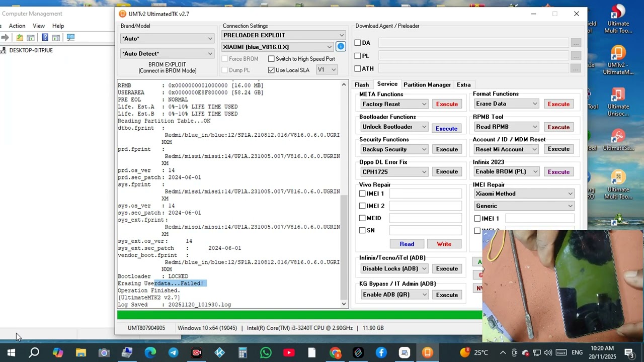Open the Brand *Auto* dropdown

[167, 38]
